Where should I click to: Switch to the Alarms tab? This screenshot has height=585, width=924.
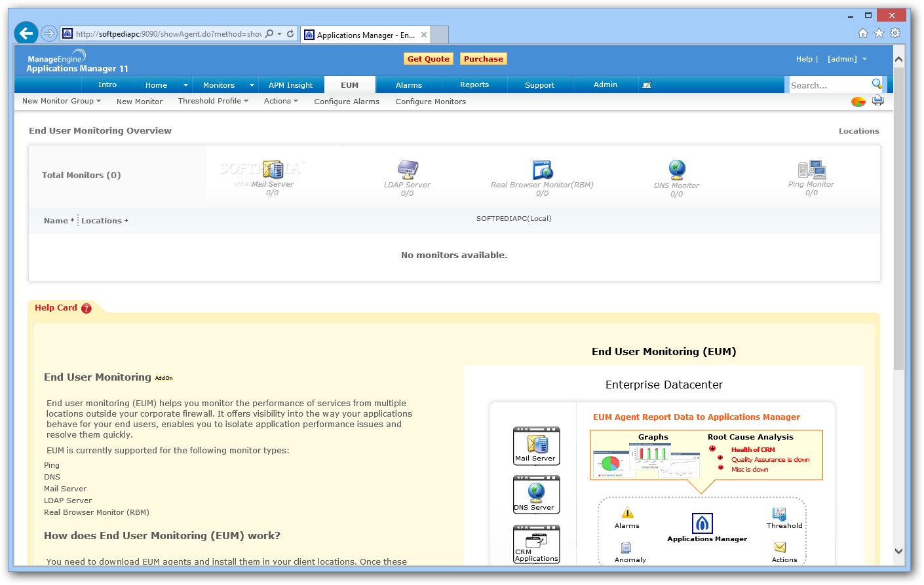click(x=409, y=85)
